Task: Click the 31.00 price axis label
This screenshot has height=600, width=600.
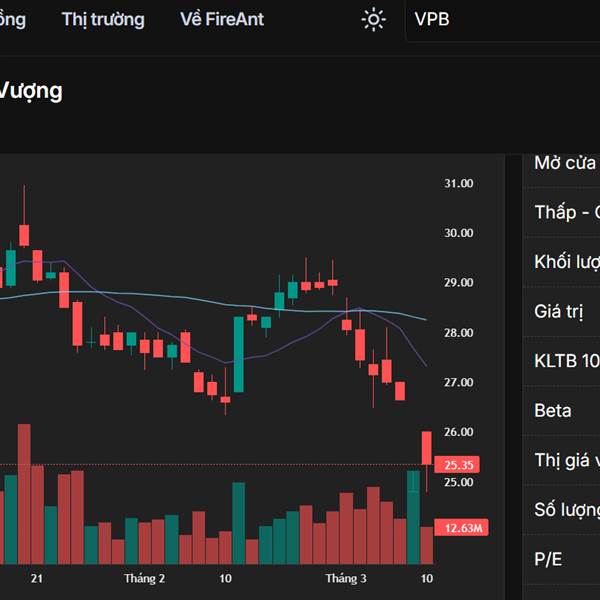Action: (x=459, y=184)
